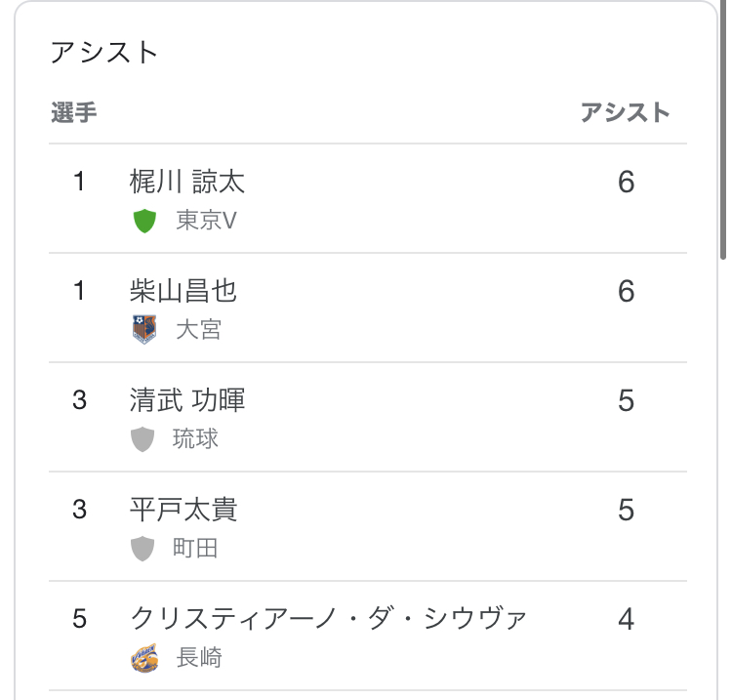Click the green Tokyo V team shield icon
The image size is (732, 700).
click(144, 221)
